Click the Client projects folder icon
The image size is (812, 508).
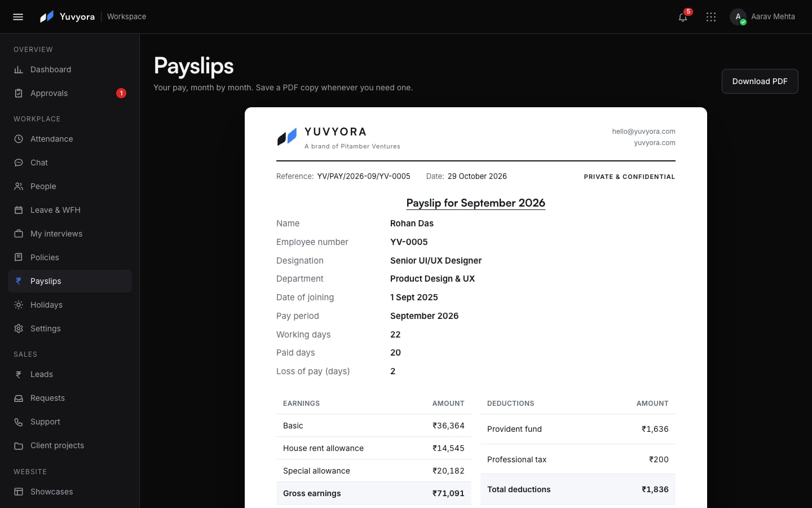coord(19,445)
